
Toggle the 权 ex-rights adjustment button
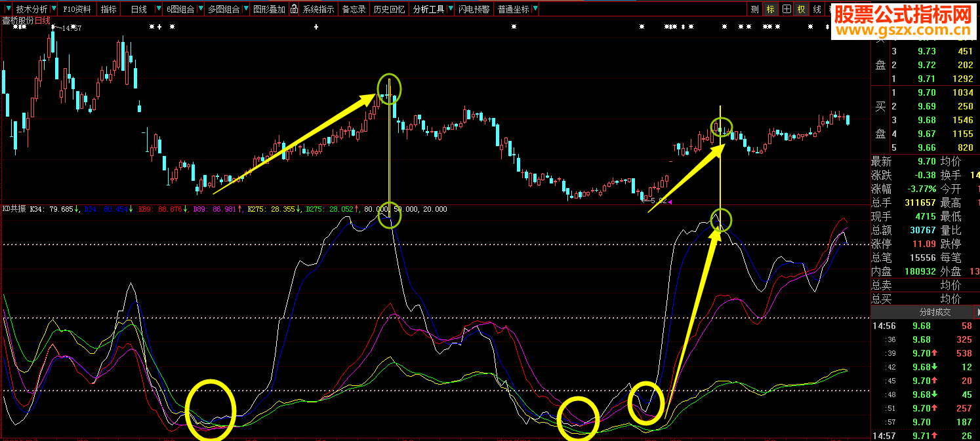click(x=801, y=9)
